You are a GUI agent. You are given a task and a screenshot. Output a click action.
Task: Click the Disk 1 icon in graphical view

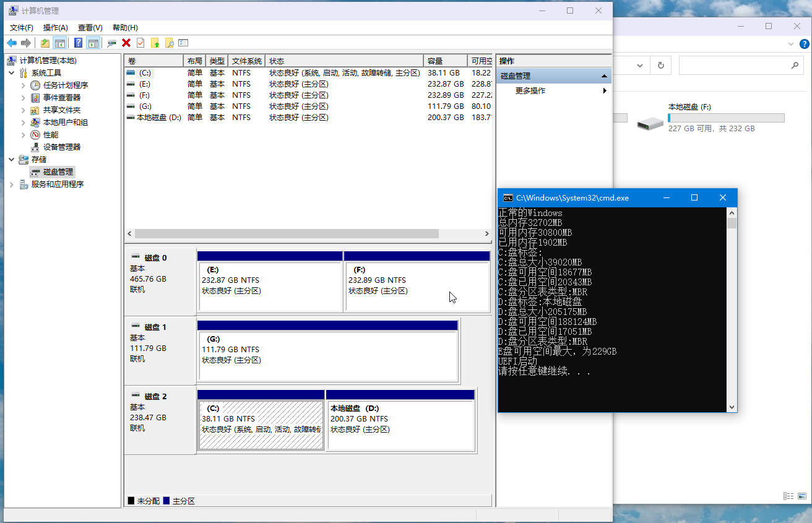pyautogui.click(x=136, y=326)
